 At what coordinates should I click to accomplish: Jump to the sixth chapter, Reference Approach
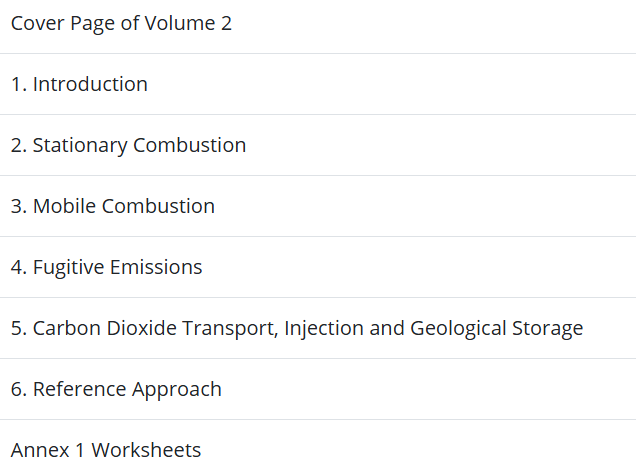(116, 389)
